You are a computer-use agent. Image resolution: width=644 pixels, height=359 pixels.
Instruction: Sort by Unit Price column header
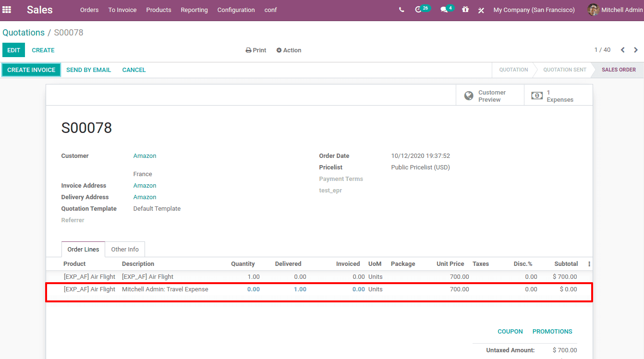point(450,264)
